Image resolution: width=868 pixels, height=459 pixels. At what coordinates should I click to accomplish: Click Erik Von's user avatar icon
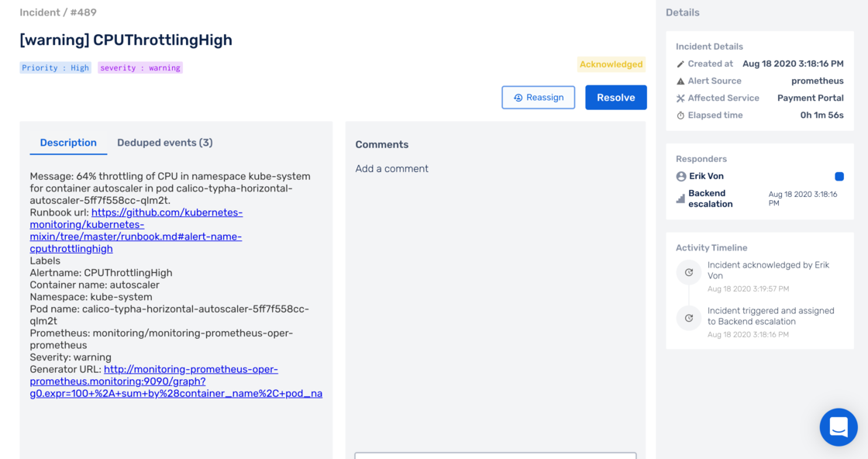681,177
